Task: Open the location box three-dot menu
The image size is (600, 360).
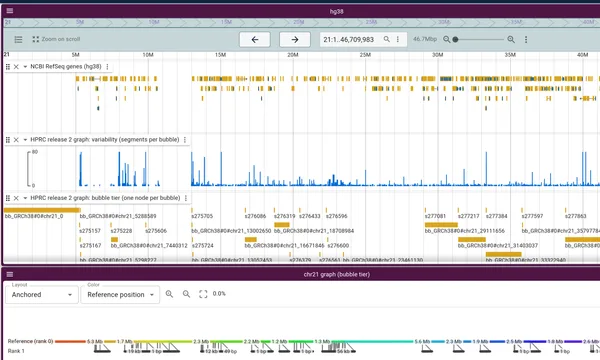Action: (x=398, y=39)
